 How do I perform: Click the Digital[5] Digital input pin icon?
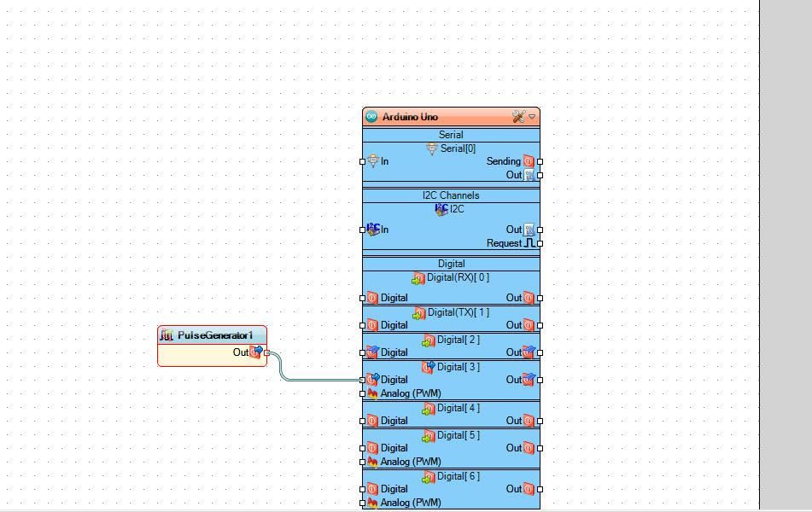point(372,448)
